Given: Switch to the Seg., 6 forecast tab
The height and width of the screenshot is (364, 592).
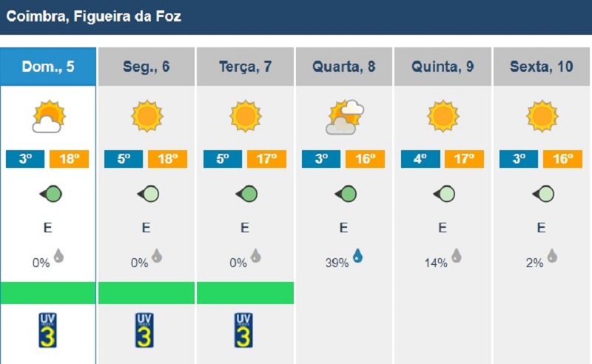Looking at the screenshot, I should [147, 67].
